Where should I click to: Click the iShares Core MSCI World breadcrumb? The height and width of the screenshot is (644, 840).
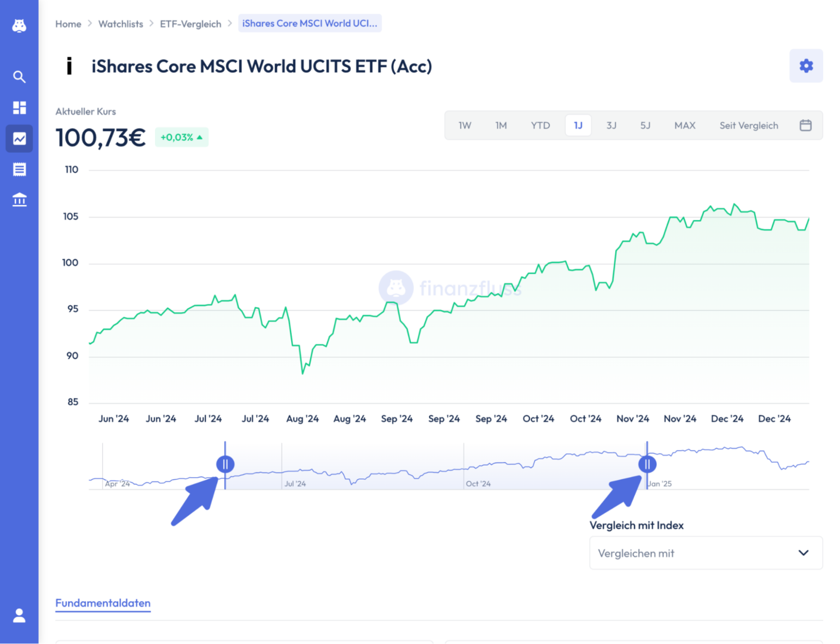coord(310,23)
